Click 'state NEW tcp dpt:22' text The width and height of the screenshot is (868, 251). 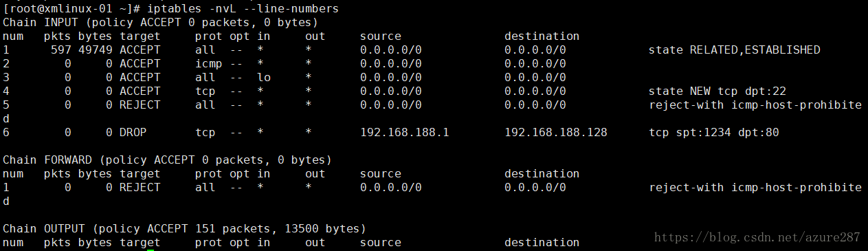717,91
